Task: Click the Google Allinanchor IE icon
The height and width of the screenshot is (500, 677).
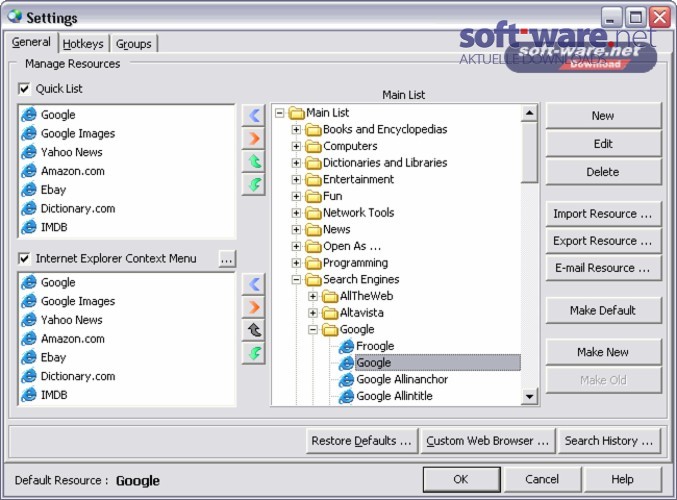Action: [346, 380]
